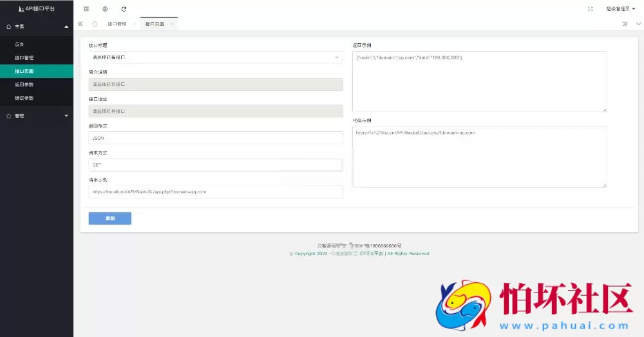Click the blue 添加 button
Image resolution: width=644 pixels, height=337 pixels.
tap(109, 218)
